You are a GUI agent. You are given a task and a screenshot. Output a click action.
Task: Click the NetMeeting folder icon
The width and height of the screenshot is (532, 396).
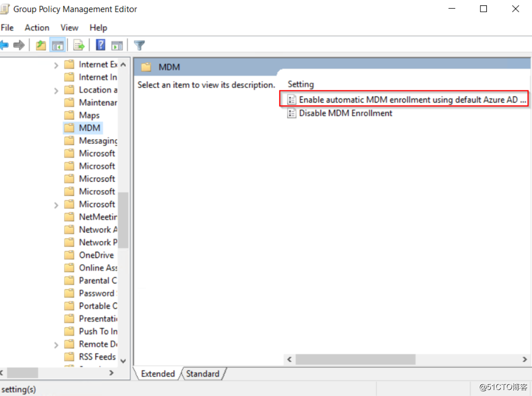point(69,217)
